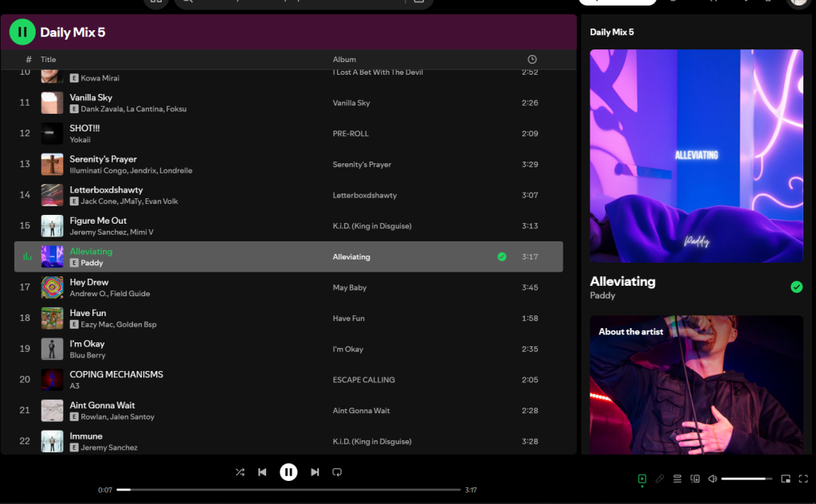The height and width of the screenshot is (504, 816).
Task: Open the ESCAPE CALLING album link
Action: [x=363, y=380]
